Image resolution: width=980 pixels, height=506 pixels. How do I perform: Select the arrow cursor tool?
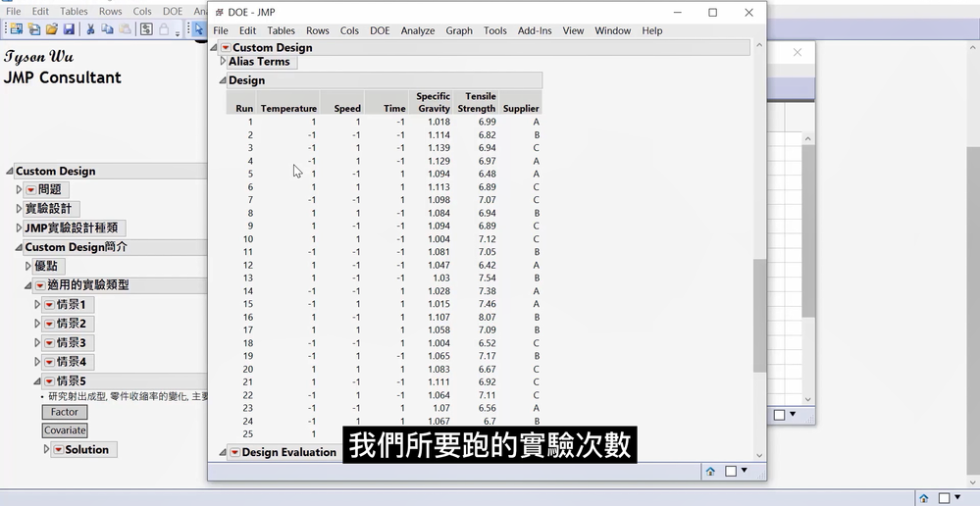coord(199,29)
